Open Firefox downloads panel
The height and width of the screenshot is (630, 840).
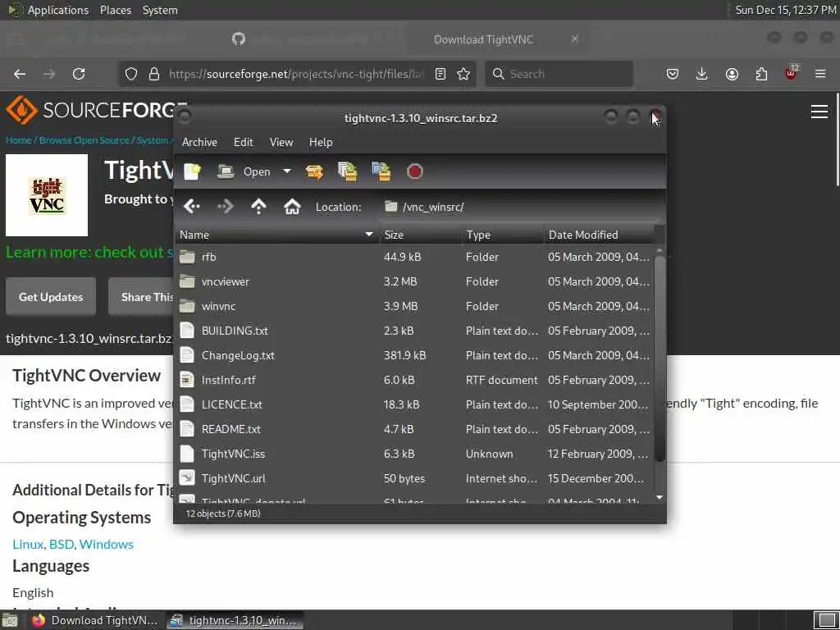tap(702, 74)
